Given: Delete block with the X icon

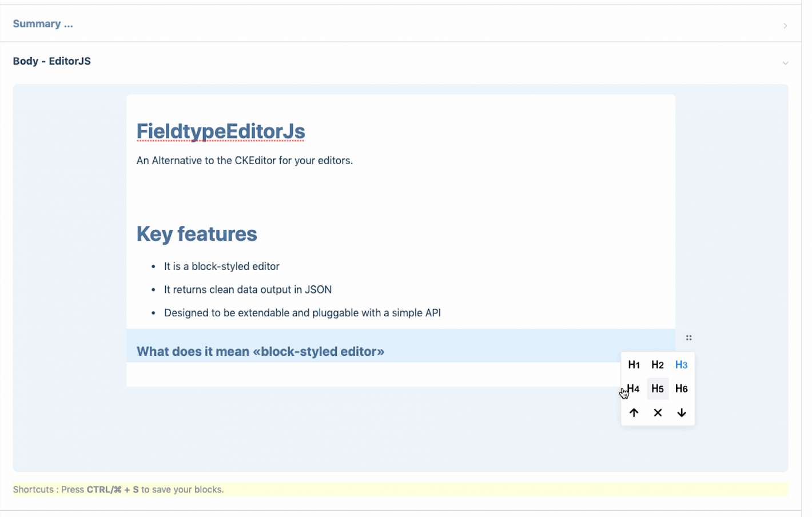Looking at the screenshot, I should click(658, 413).
